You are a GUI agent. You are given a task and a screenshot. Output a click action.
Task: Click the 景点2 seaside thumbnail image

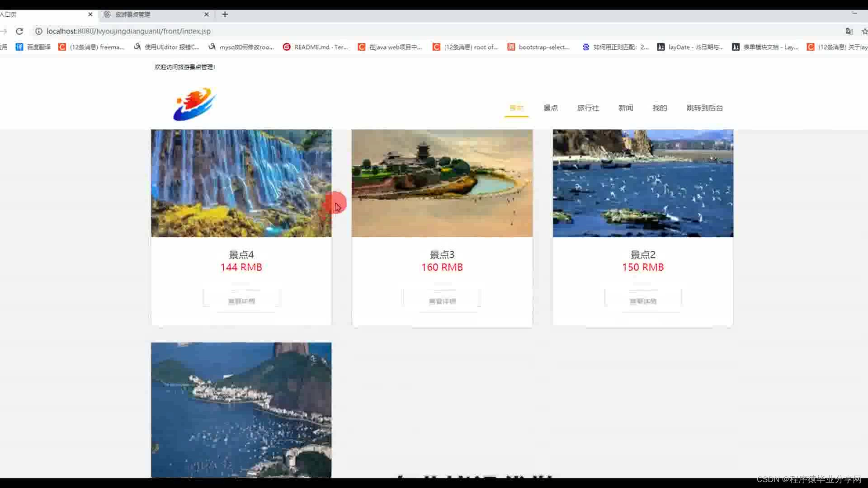[643, 183]
